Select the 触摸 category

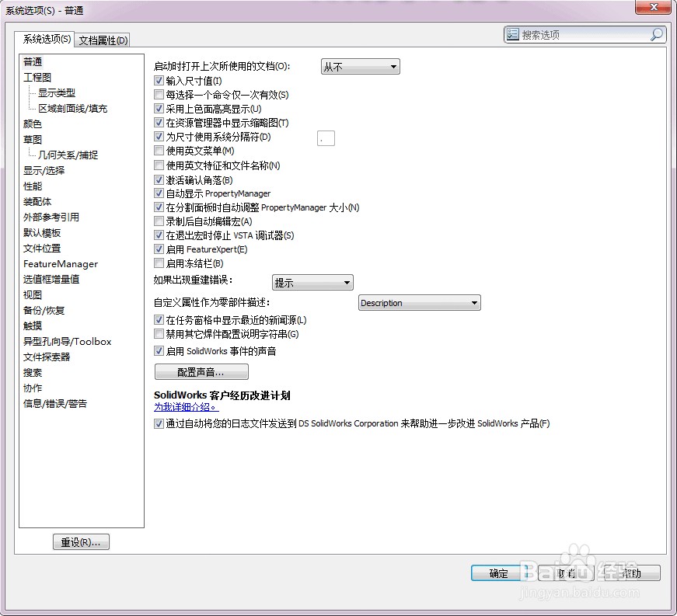[33, 326]
